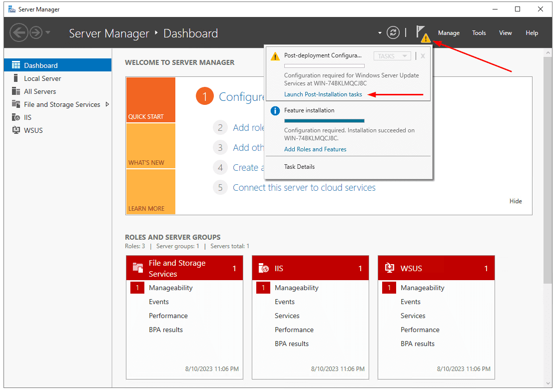Click the vertical scrollbar thumb

tap(548, 170)
